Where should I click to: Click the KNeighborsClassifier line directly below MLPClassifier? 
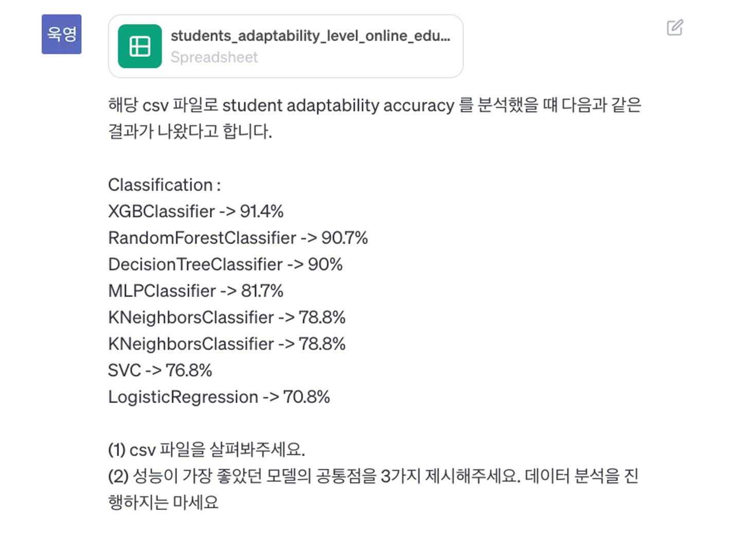[x=227, y=317]
